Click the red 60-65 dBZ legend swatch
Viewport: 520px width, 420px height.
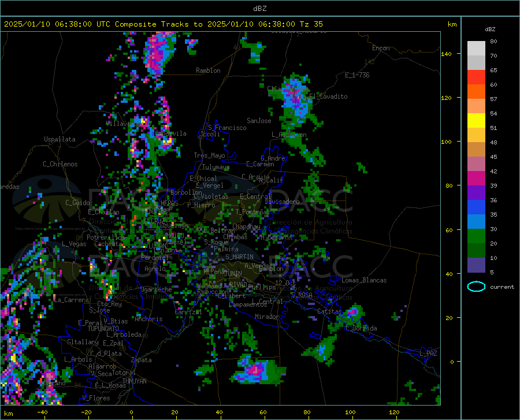(x=476, y=77)
